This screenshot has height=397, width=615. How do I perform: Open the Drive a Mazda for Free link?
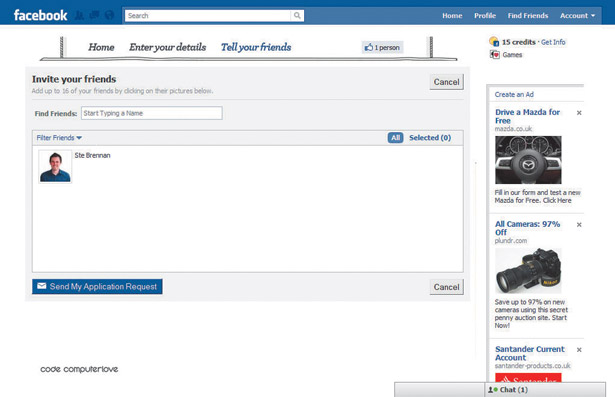point(528,116)
